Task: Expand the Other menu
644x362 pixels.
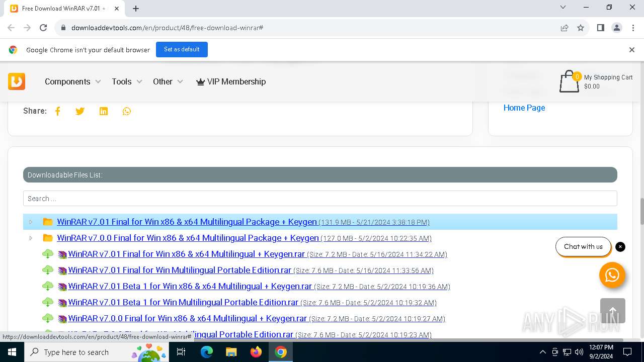Action: pos(168,81)
